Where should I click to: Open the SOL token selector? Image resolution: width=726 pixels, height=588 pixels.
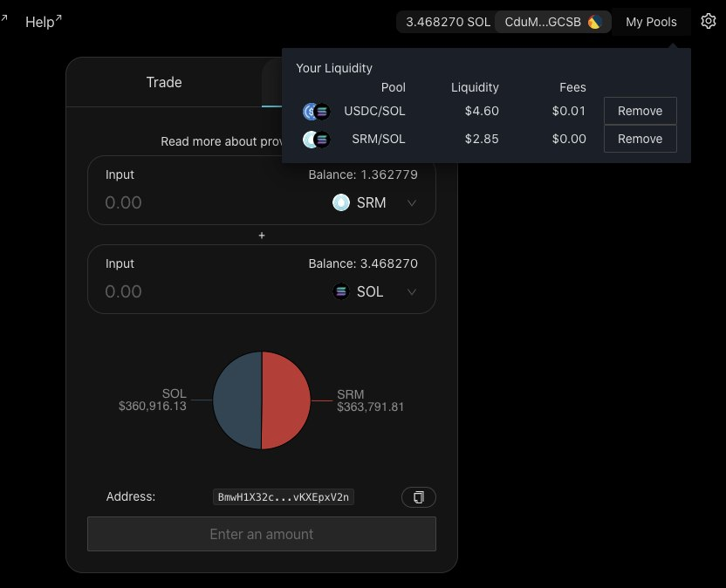coord(374,291)
